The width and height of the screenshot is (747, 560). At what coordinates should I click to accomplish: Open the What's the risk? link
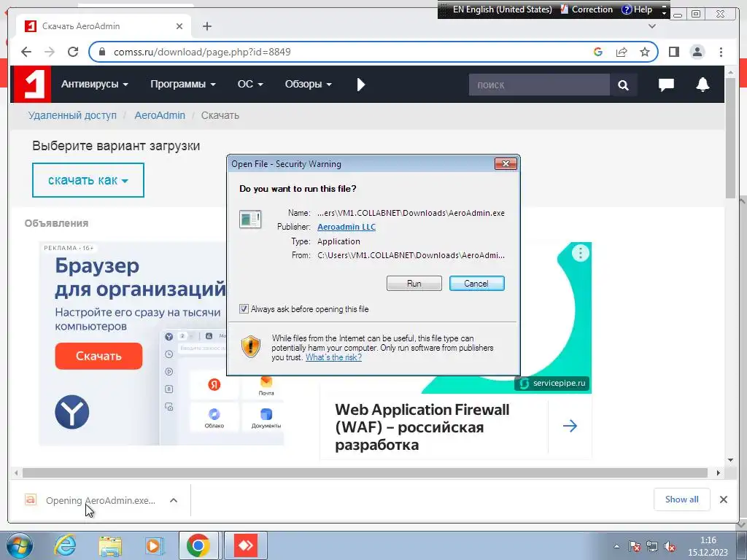(x=333, y=357)
